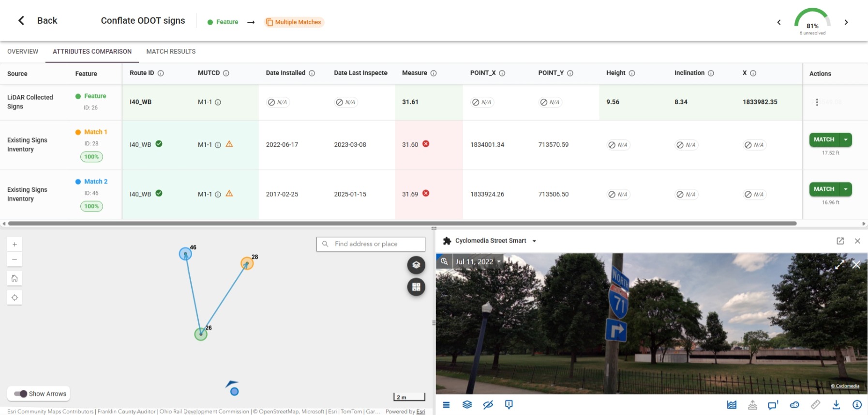Click MATCH button for Match 1

pos(824,139)
